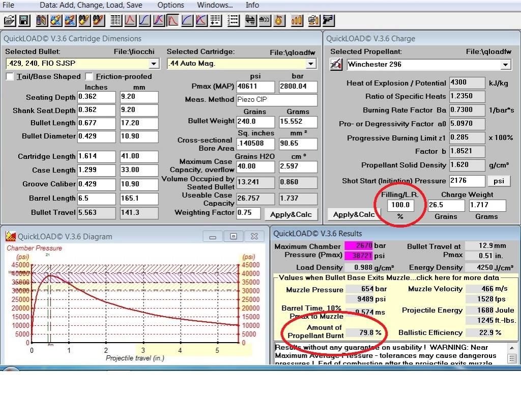The image size is (521, 420).
Task: Click the Charge Weight grains input field
Action: (x=446, y=205)
